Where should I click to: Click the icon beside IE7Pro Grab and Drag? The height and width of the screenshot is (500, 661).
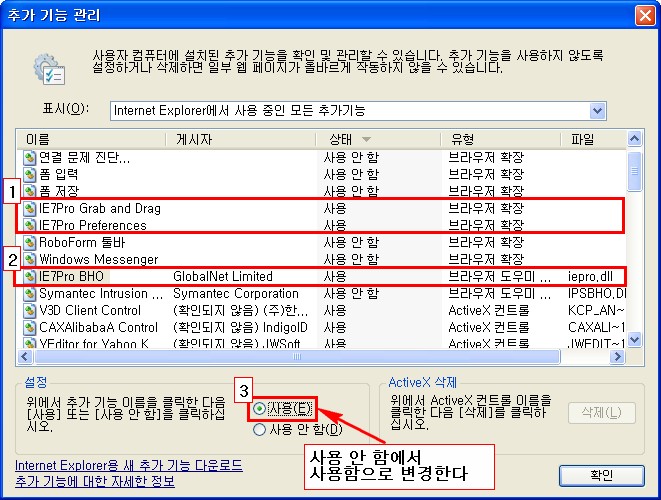pos(30,209)
